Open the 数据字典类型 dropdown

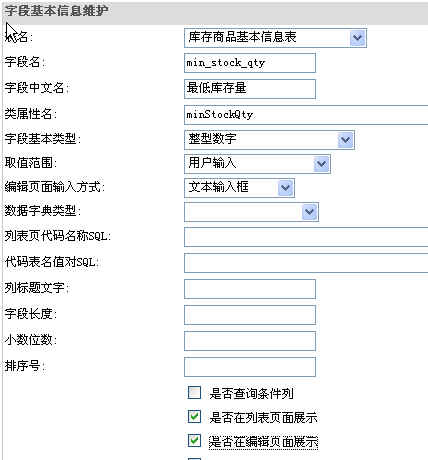(x=309, y=212)
